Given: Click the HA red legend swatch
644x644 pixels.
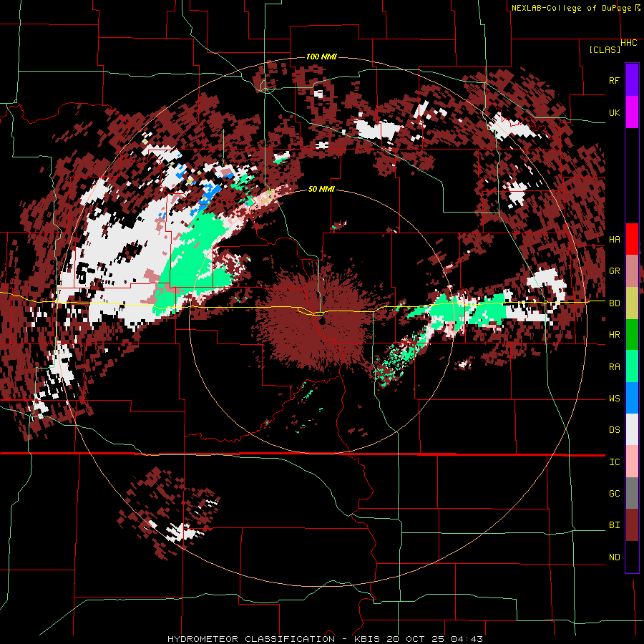Looking at the screenshot, I should point(632,239).
